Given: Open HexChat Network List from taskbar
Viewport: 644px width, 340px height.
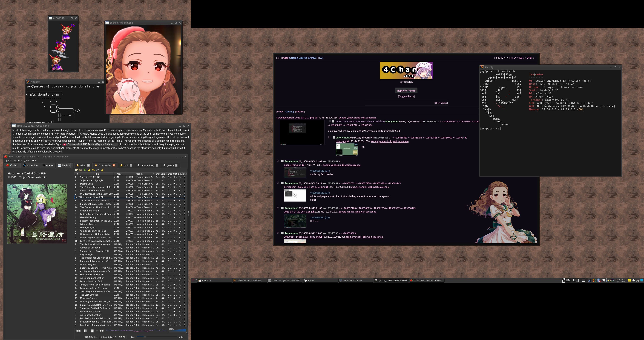Looking at the screenshot, I should click(249, 280).
